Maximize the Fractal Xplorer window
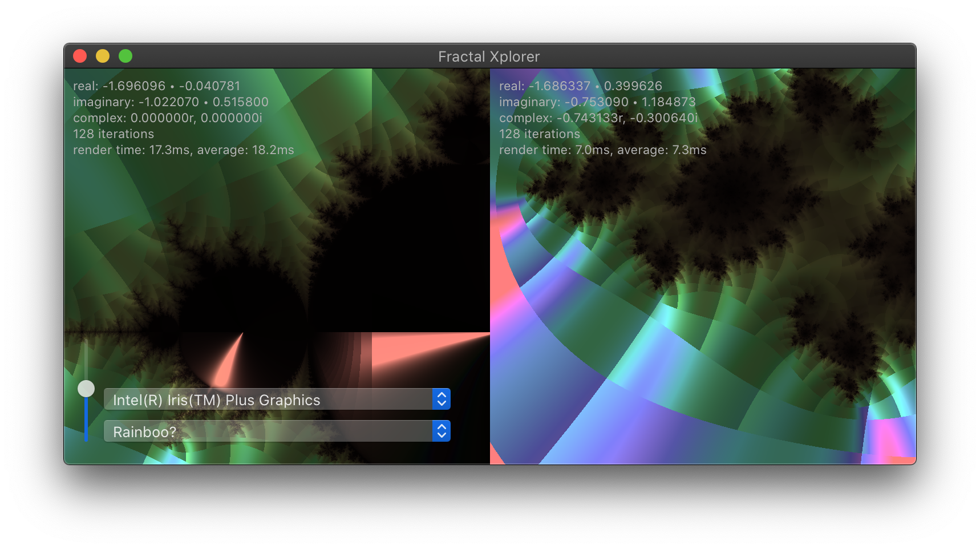980x549 pixels. click(x=125, y=56)
